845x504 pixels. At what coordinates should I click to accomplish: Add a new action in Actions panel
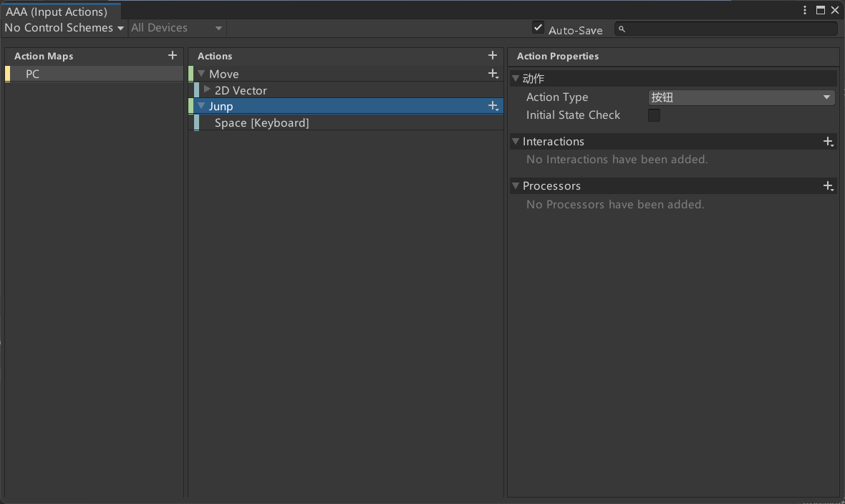(x=492, y=56)
